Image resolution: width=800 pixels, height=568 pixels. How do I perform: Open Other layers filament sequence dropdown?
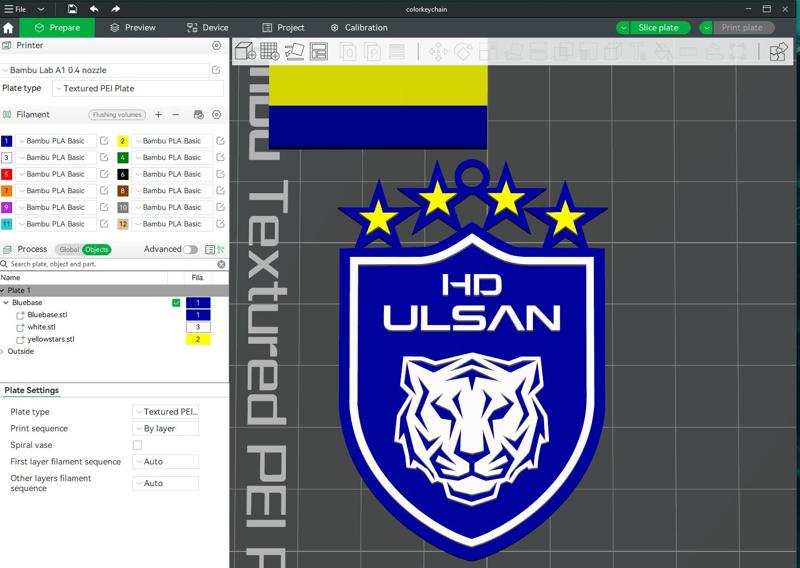165,483
